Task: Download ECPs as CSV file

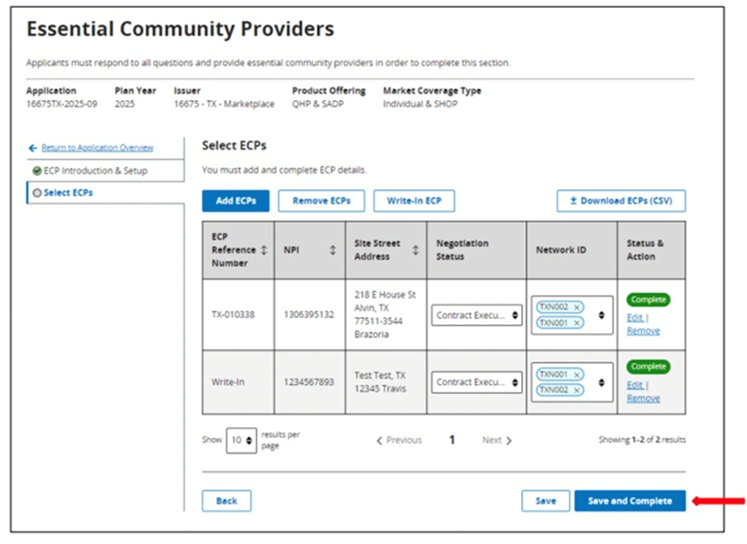Action: point(621,201)
